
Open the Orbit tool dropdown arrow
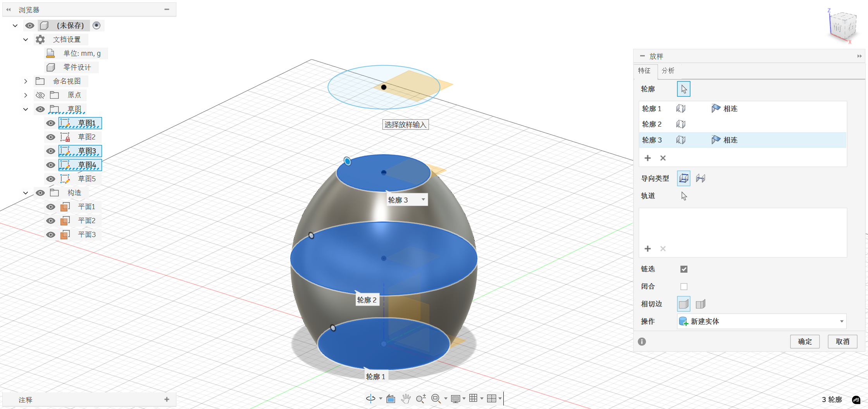click(x=381, y=399)
